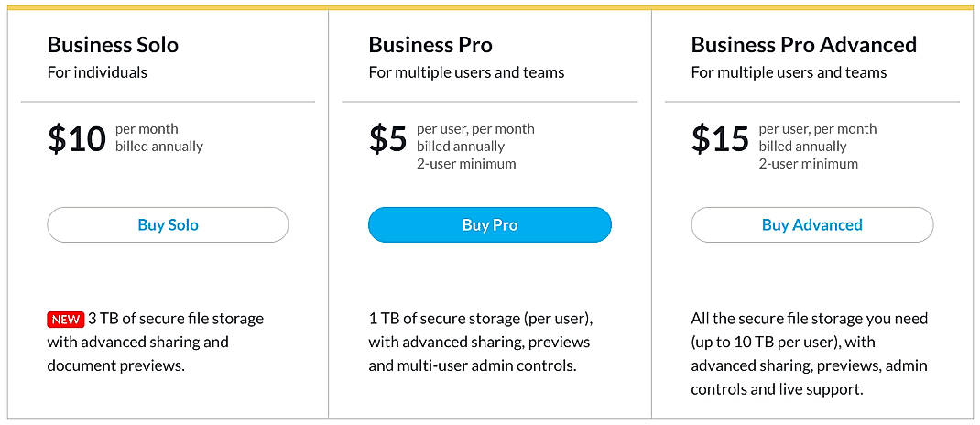Click the yellow bar above the plans
Image resolution: width=980 pixels, height=425 pixels.
coord(490,7)
